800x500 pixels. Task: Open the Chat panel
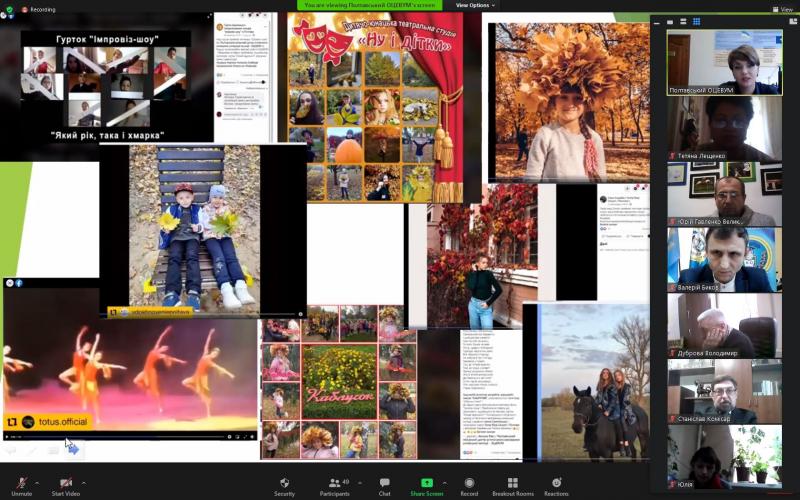[385, 486]
